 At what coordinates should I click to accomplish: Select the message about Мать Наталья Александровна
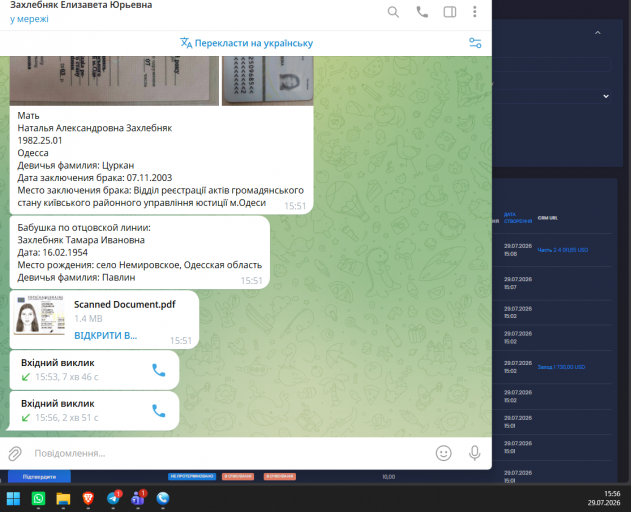[x=161, y=159]
